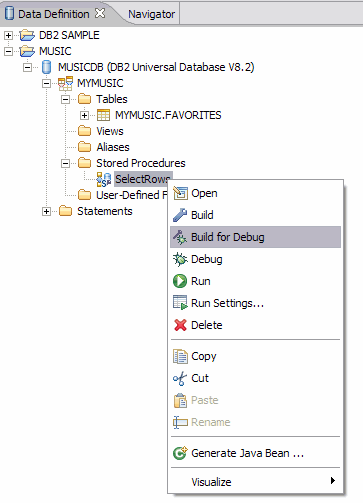Select the DB2 SAMPLE label
The width and height of the screenshot is (363, 503).
point(69,35)
